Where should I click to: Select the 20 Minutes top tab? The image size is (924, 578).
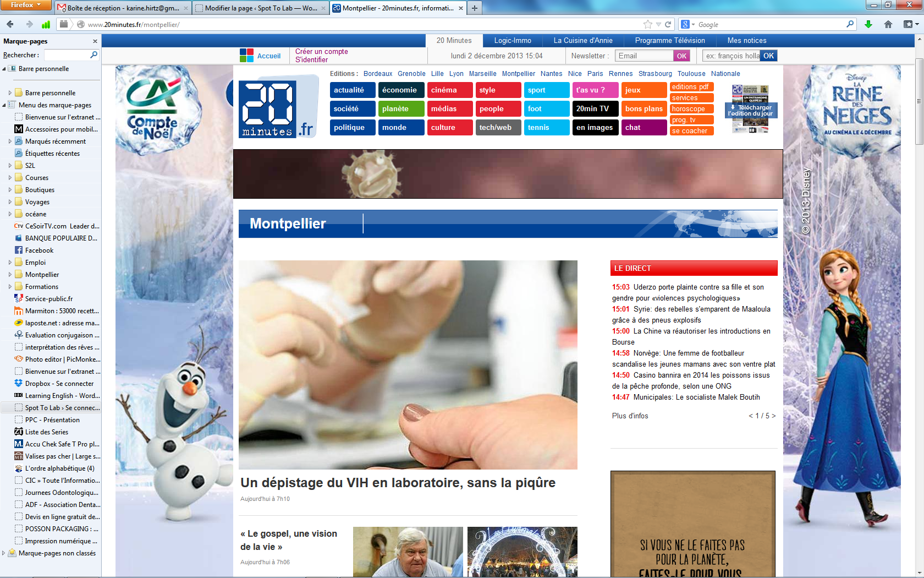click(454, 40)
